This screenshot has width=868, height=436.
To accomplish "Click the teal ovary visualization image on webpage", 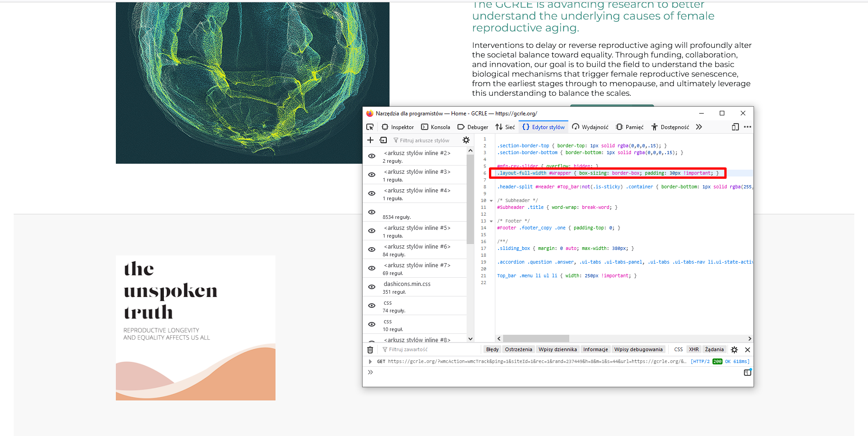I will click(x=253, y=83).
